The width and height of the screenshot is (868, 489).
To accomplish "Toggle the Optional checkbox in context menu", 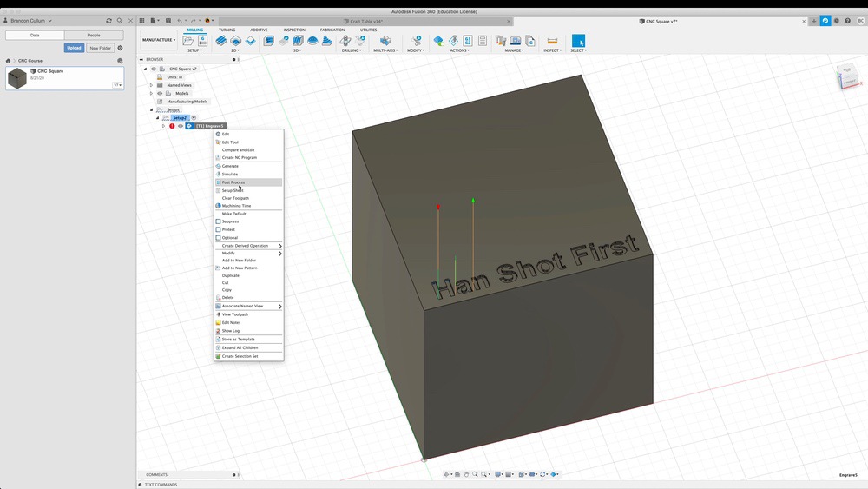I will point(218,238).
